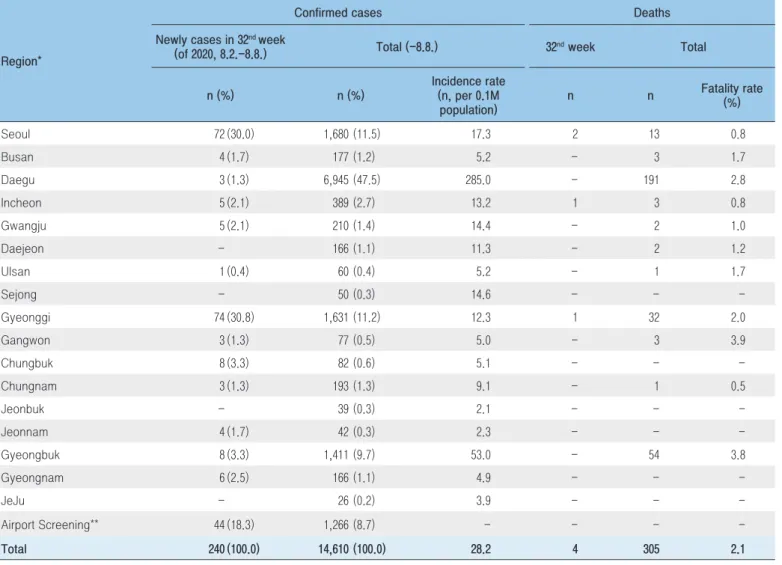The height and width of the screenshot is (565, 782).
Task: Click the 'Gwangju' row label
Action: pos(23,226)
